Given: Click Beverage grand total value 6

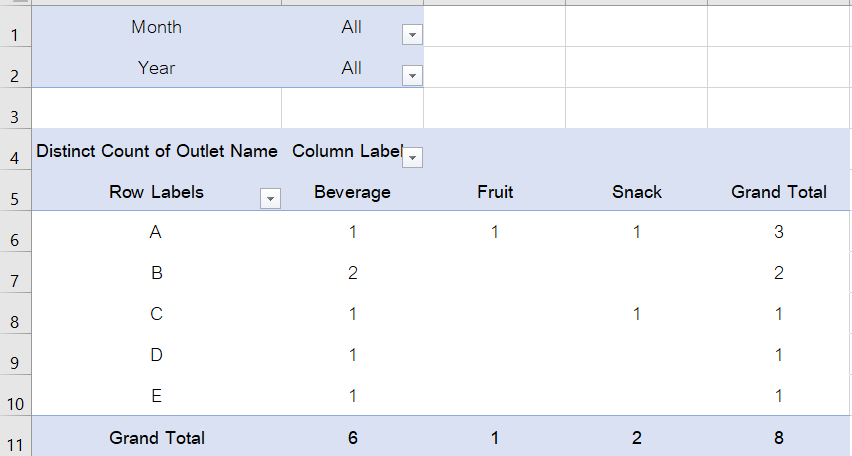Looking at the screenshot, I should 352,437.
